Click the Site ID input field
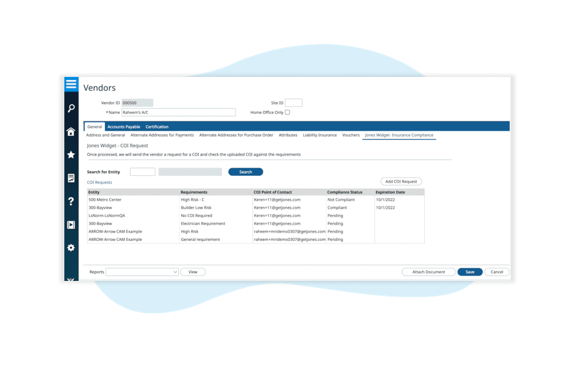Viewport: 588px width, 365px height. (293, 103)
